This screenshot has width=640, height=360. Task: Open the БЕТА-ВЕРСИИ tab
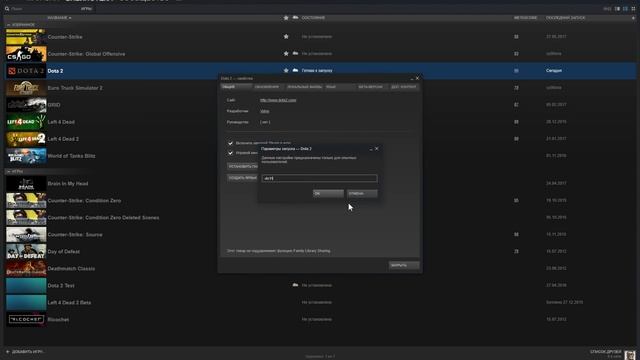point(371,87)
